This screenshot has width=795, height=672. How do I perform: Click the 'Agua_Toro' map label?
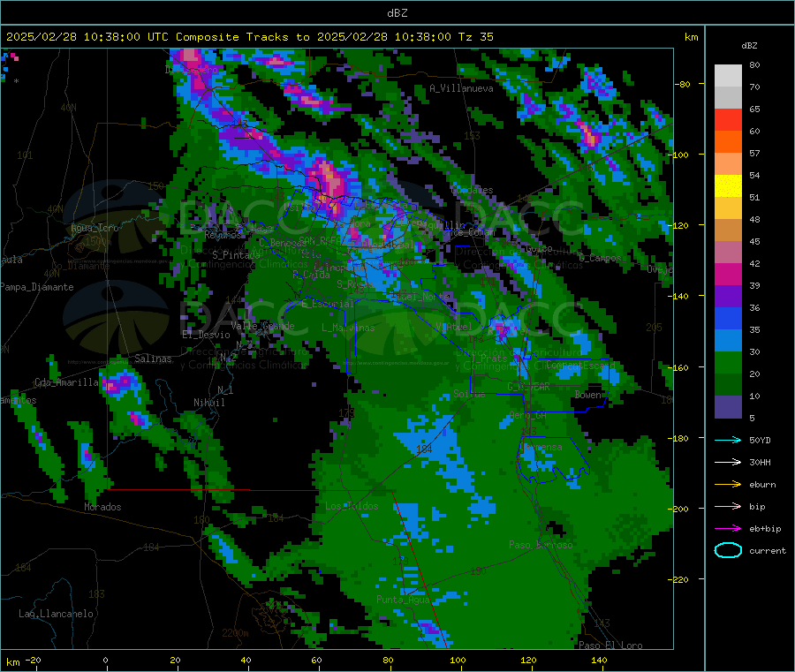pyautogui.click(x=95, y=228)
